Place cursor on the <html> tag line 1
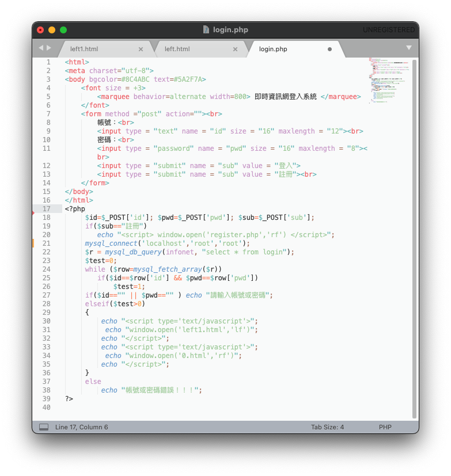The image size is (451, 476). point(77,62)
